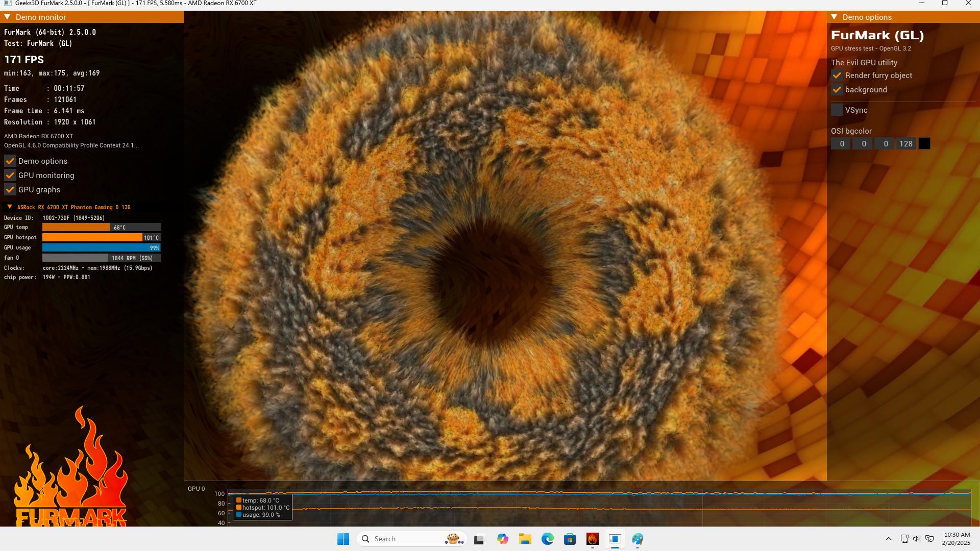The height and width of the screenshot is (551, 980).
Task: Collapse the Demo monitor panel
Action: click(8, 17)
